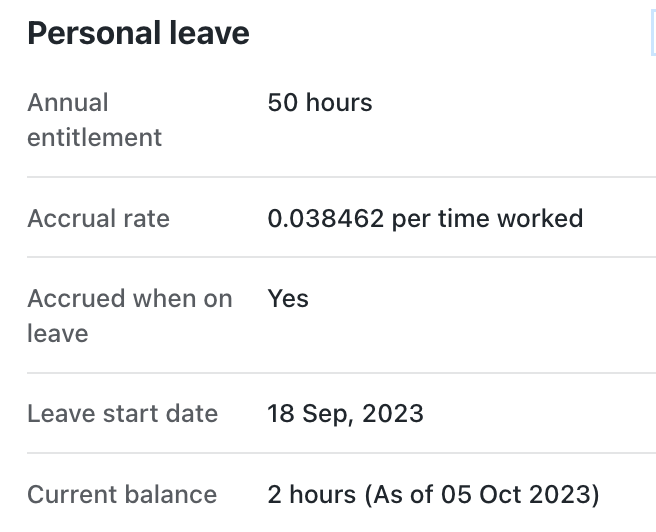Image resolution: width=656 pixels, height=532 pixels.
Task: Click the divider line below Accrual rate row
Action: point(341,257)
